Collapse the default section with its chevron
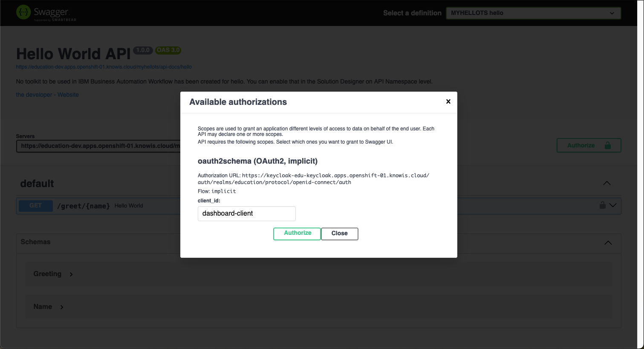This screenshot has width=644, height=349. tap(607, 183)
